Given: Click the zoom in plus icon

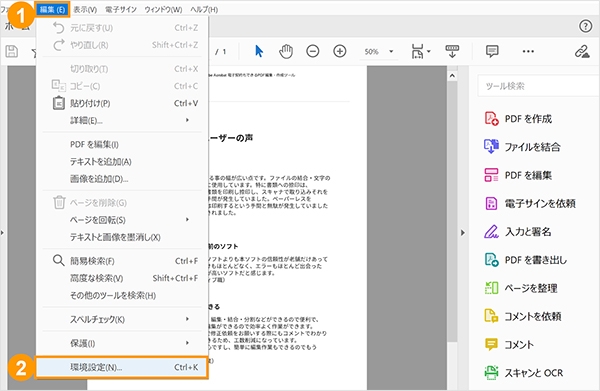Looking at the screenshot, I should (x=340, y=51).
